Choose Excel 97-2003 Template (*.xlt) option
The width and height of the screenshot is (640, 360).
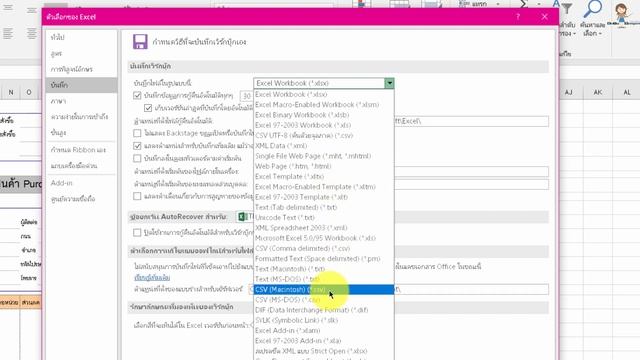point(324,197)
